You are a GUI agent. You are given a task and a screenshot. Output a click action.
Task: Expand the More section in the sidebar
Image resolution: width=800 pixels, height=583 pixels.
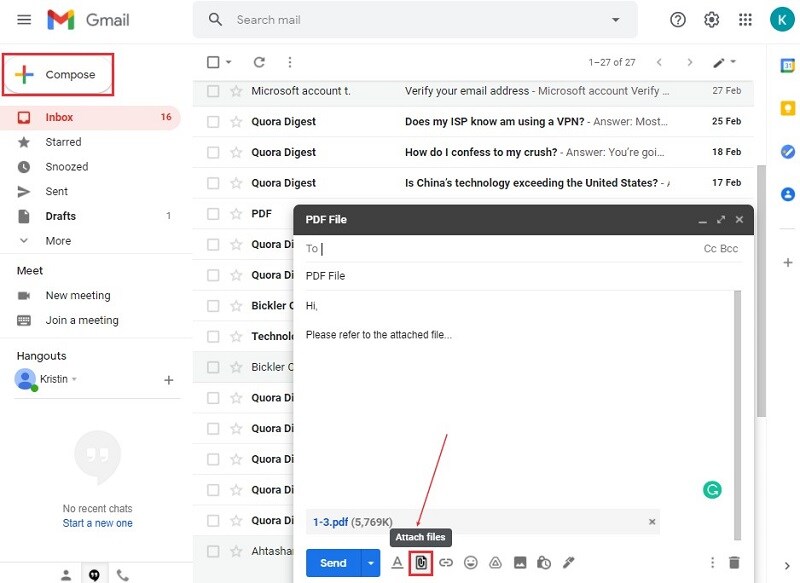pyautogui.click(x=57, y=240)
